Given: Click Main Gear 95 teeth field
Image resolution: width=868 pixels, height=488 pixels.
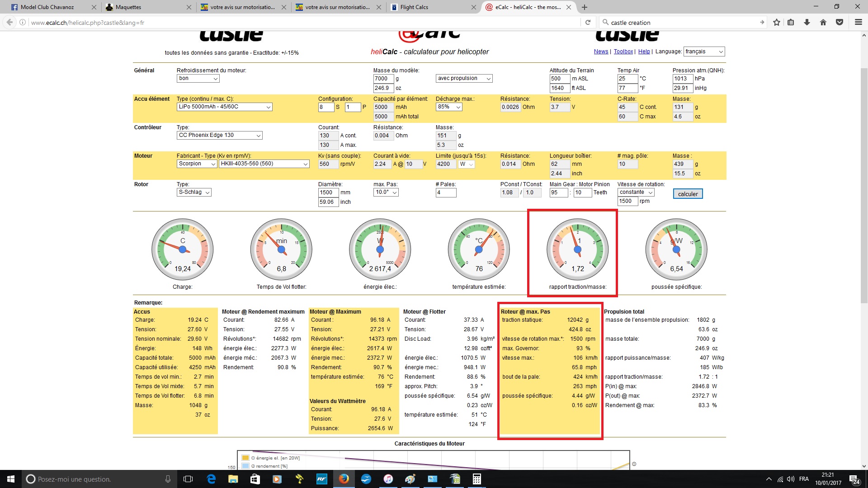Looking at the screenshot, I should point(559,192).
